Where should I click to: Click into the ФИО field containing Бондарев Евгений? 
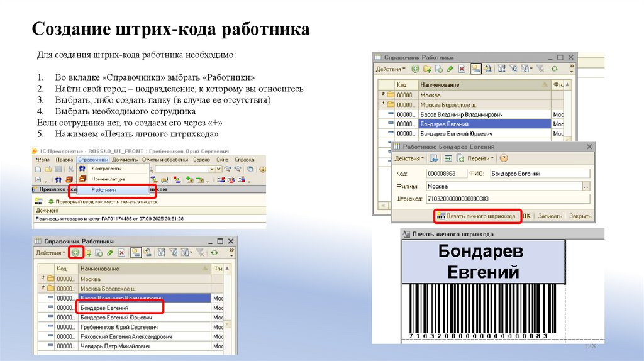(x=540, y=174)
